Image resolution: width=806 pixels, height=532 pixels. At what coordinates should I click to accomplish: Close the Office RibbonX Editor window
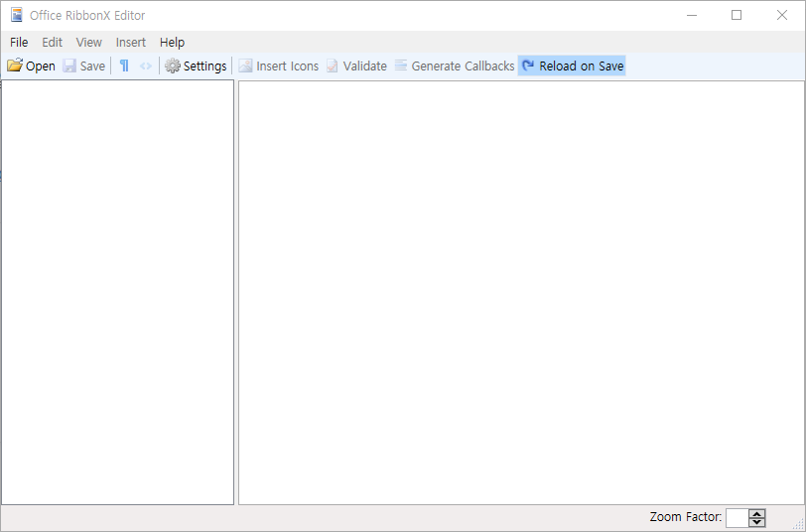coord(782,16)
